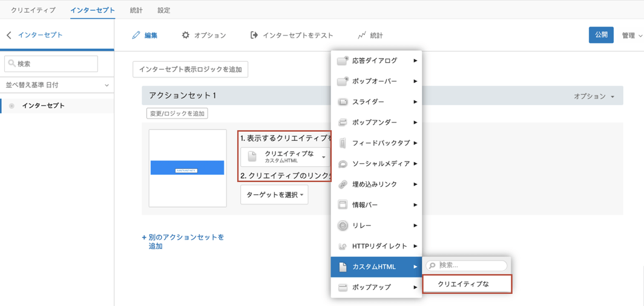Click the 変更/ロジックを追加 button
The height and width of the screenshot is (306, 644).
(177, 114)
